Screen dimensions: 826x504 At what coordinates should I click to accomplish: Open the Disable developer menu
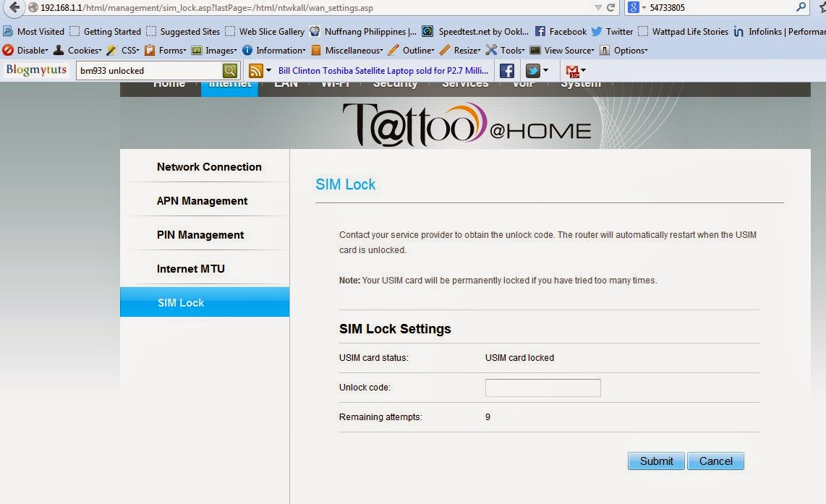(25, 51)
